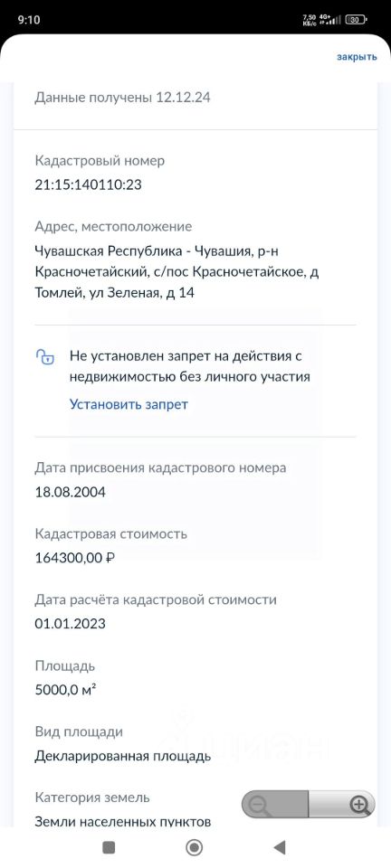Tap the Декларированная площадь text
Screen dimensions: 391x868
[123, 756]
